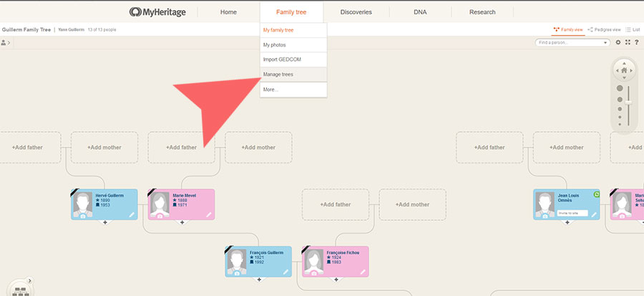Screen dimensions: 644x296
Task: Edit Jean Louis Omnès with pencil icon
Action: (x=594, y=214)
